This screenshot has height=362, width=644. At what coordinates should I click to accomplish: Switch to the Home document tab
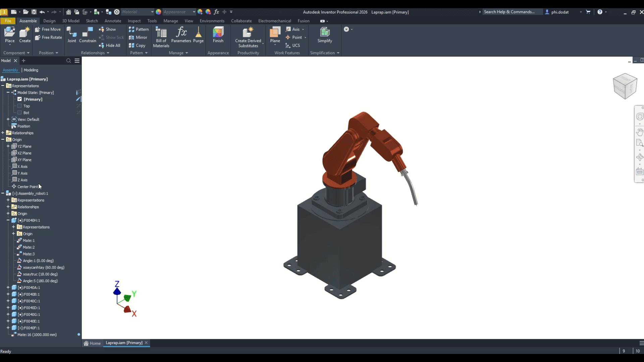coord(92,343)
